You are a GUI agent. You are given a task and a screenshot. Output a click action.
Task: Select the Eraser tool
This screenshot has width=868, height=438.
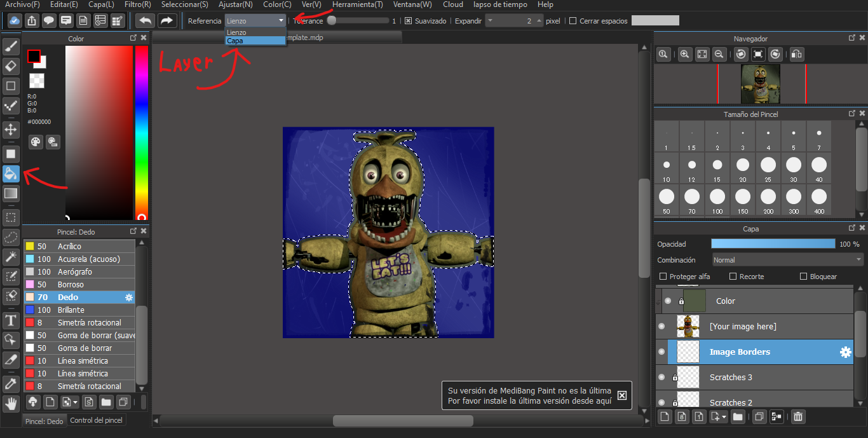[x=11, y=65]
